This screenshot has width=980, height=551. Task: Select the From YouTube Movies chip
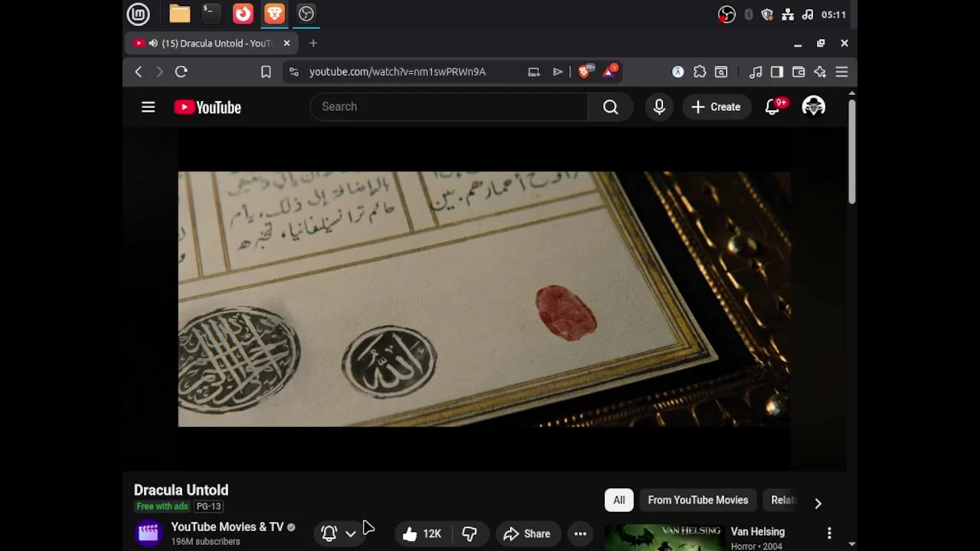(x=698, y=500)
